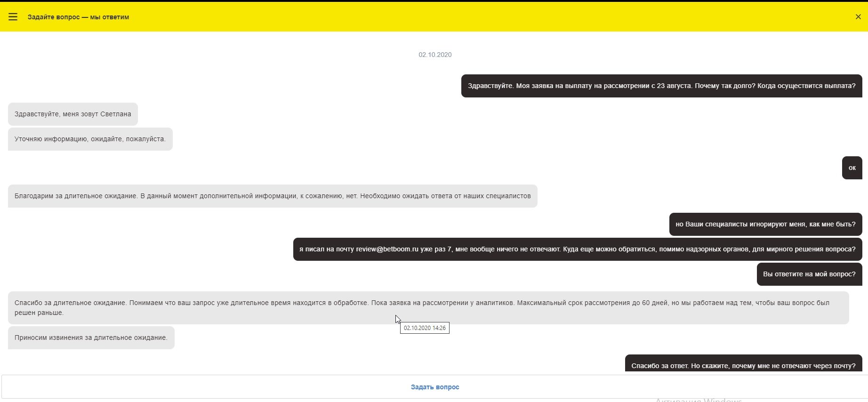Click the timestamp tooltip "02.10.2020 14:26"
The height and width of the screenshot is (402, 868).
[x=425, y=328]
